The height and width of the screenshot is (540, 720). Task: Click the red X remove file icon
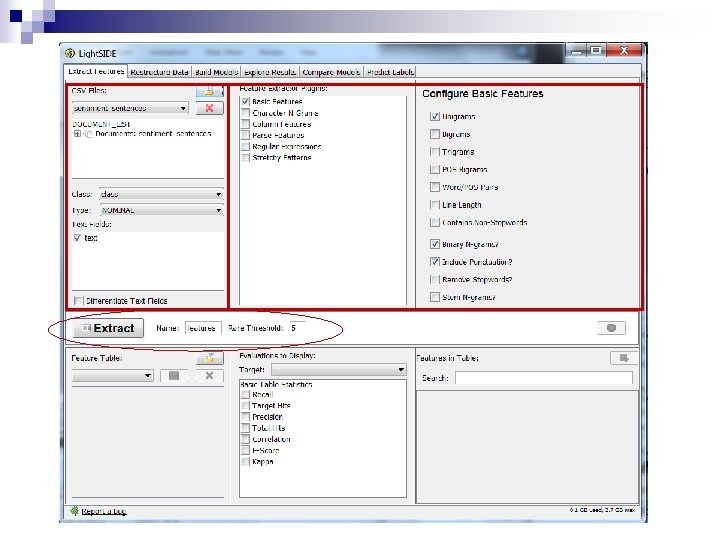[x=209, y=108]
